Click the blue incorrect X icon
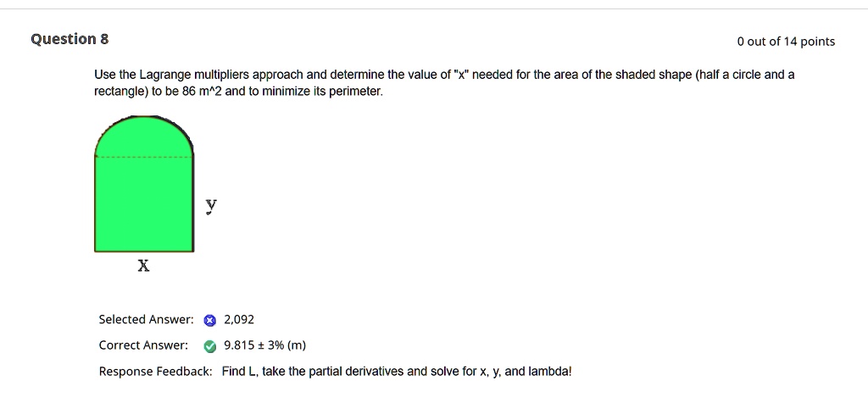Image resolution: width=868 pixels, height=398 pixels. click(209, 320)
